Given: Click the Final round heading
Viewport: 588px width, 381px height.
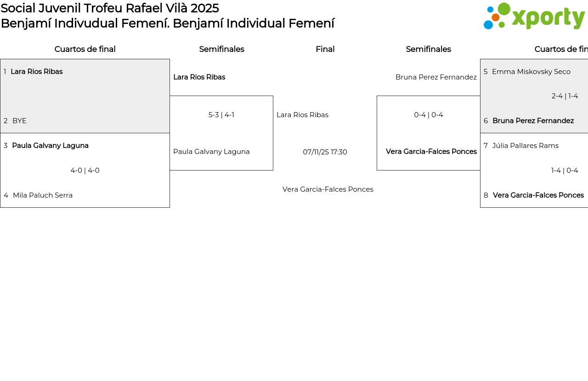Looking at the screenshot, I should 325,49.
